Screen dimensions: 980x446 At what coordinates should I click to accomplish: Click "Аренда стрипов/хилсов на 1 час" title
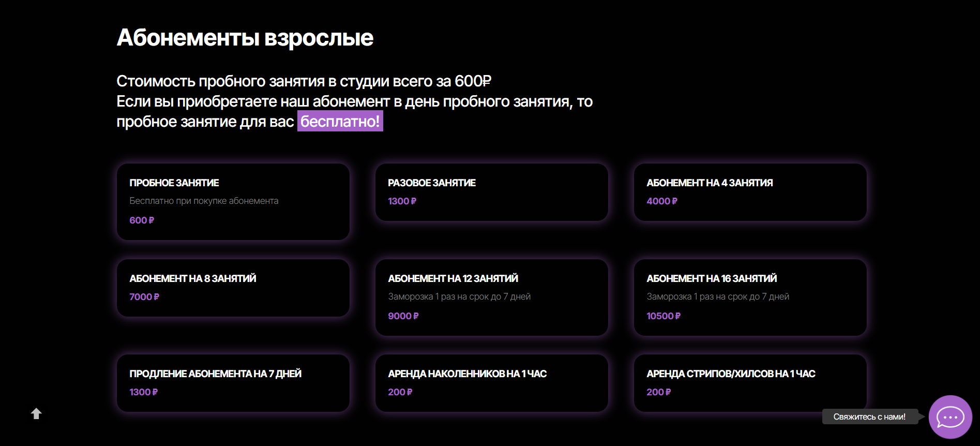[731, 374]
